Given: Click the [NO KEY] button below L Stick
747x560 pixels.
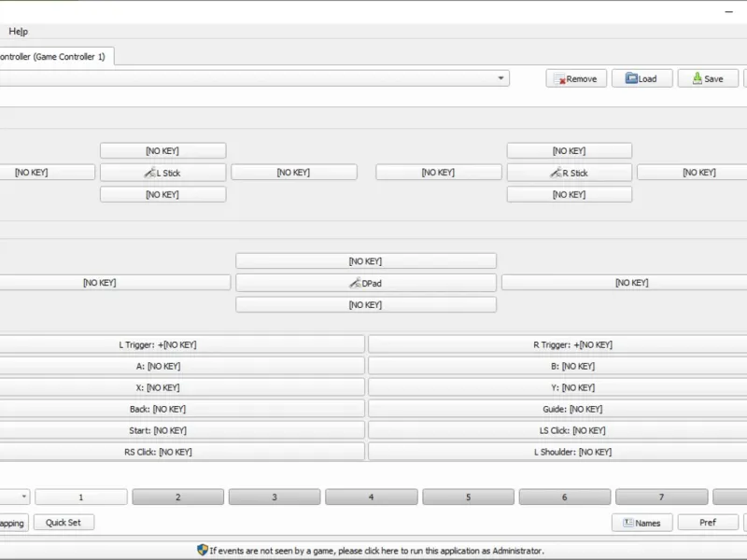Looking at the screenshot, I should [x=162, y=194].
